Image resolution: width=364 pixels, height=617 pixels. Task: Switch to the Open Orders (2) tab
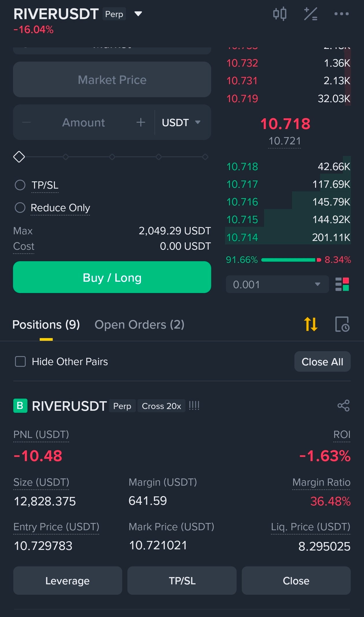tap(140, 325)
